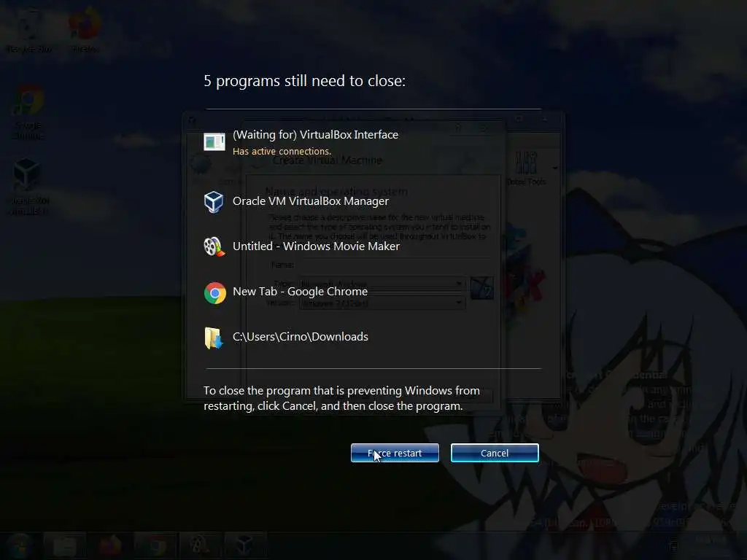The width and height of the screenshot is (747, 560).
Task: Click the "5 programs still need to close:" heading
Action: click(304, 81)
